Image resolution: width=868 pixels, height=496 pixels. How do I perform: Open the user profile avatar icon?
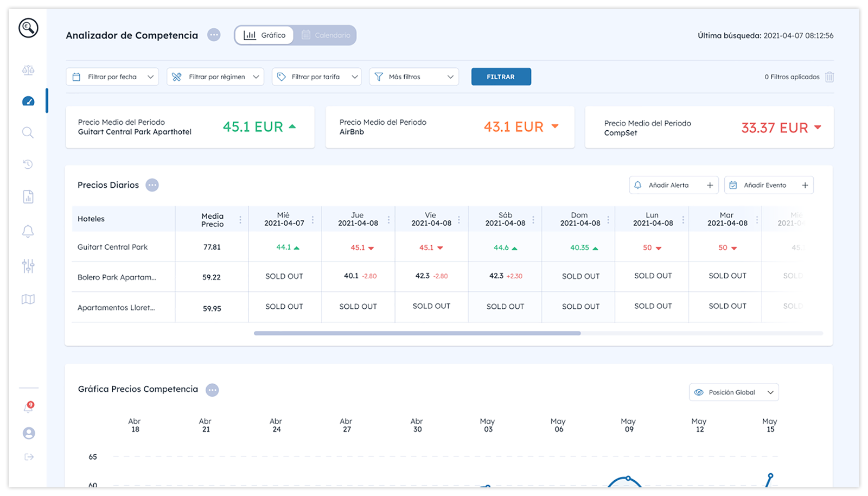point(29,433)
